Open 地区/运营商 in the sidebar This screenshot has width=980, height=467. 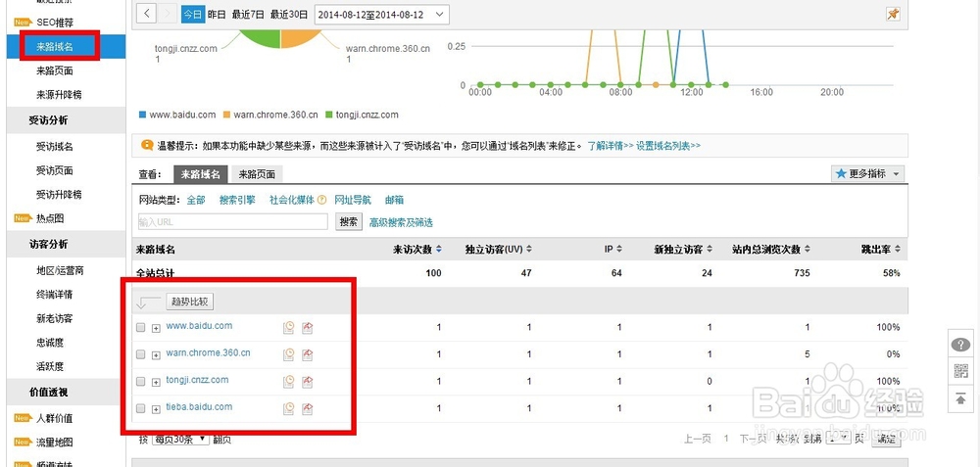tap(60, 270)
